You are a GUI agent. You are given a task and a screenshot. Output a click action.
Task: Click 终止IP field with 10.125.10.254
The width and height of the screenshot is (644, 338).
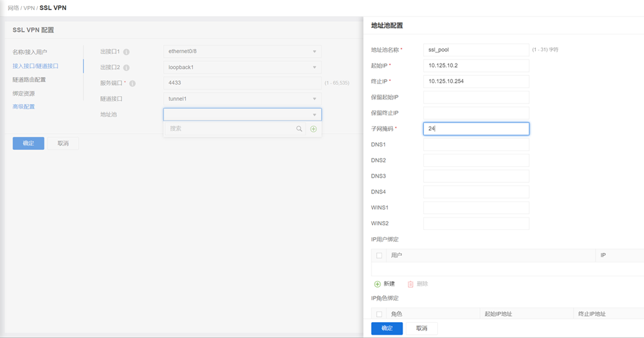[476, 82]
